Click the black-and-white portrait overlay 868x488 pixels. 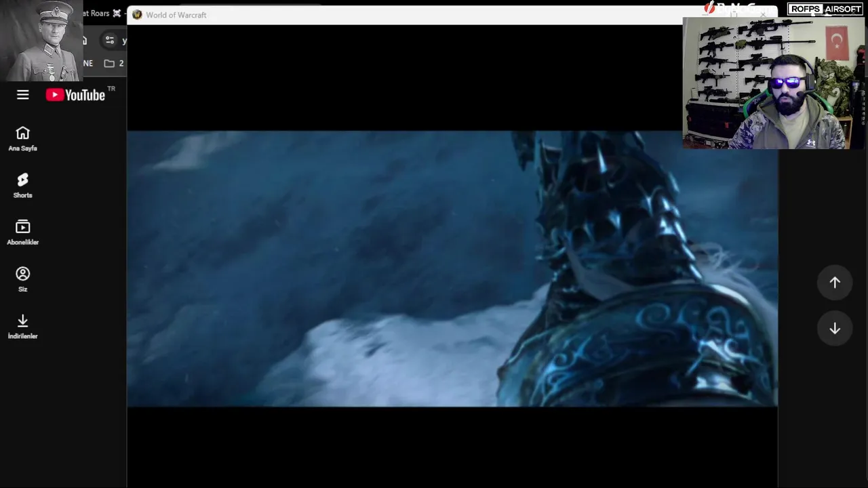[x=41, y=41]
